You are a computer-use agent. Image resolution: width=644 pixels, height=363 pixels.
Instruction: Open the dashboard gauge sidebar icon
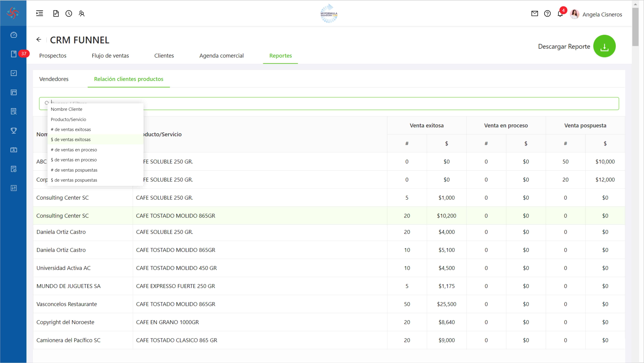pyautogui.click(x=14, y=35)
